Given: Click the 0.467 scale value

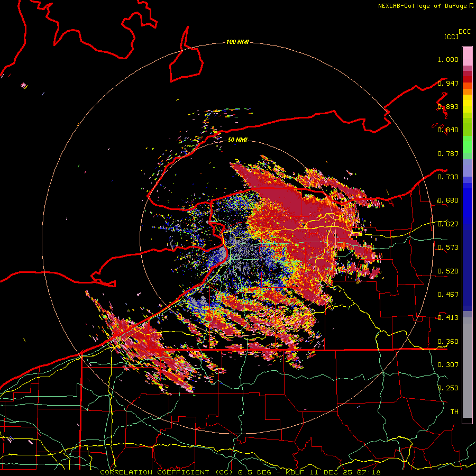Looking at the screenshot, I should click(x=448, y=295).
